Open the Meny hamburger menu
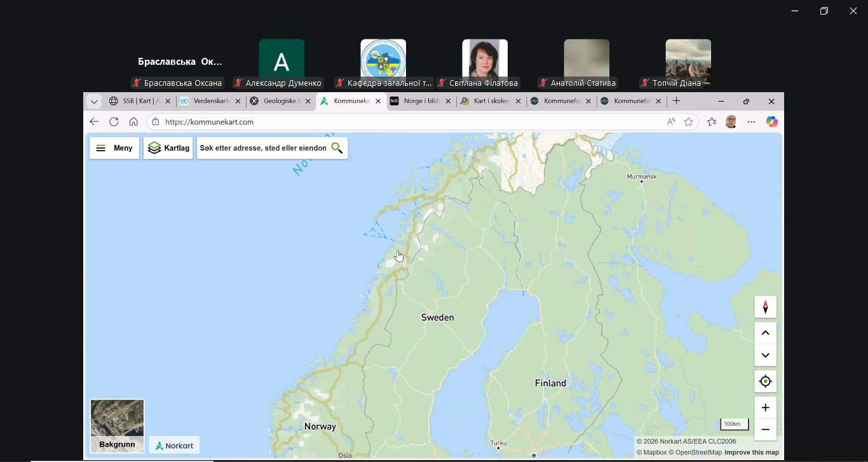Screen dimensions: 868x462 coord(114,148)
